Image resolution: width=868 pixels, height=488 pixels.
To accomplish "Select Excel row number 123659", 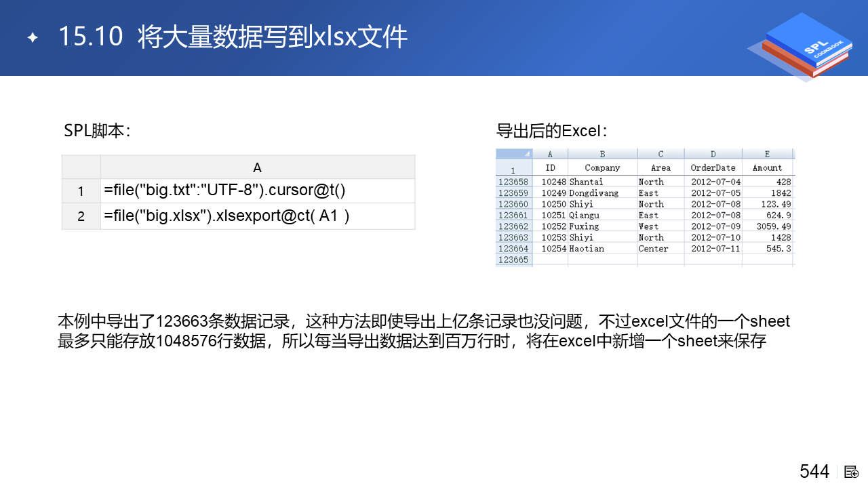I will (x=514, y=193).
